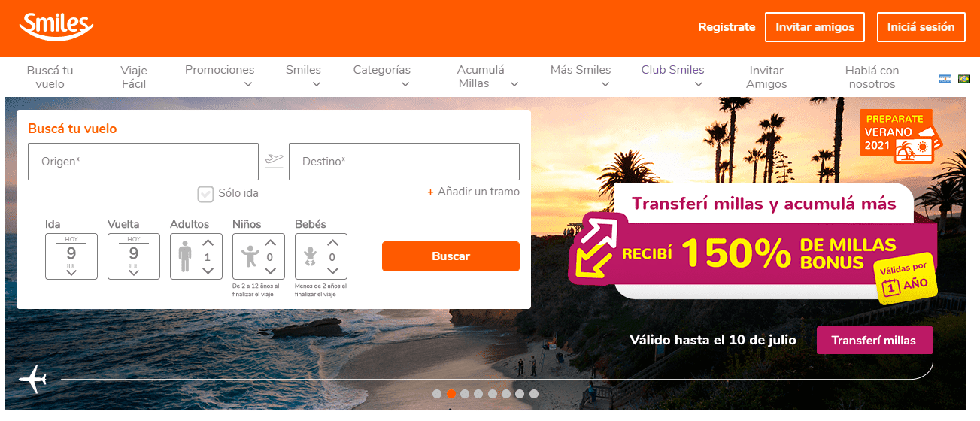The height and width of the screenshot is (421, 980).
Task: Increase the Adultos count with up arrow
Action: click(x=208, y=243)
